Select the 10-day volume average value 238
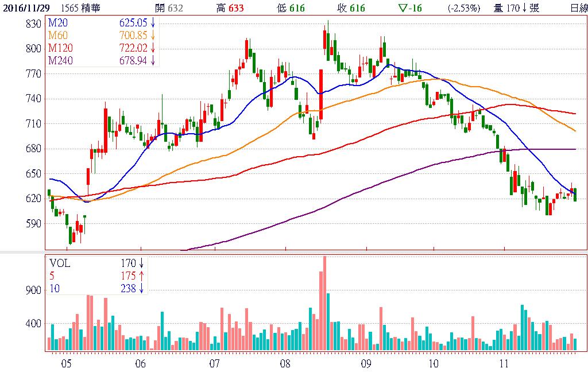 coord(128,288)
